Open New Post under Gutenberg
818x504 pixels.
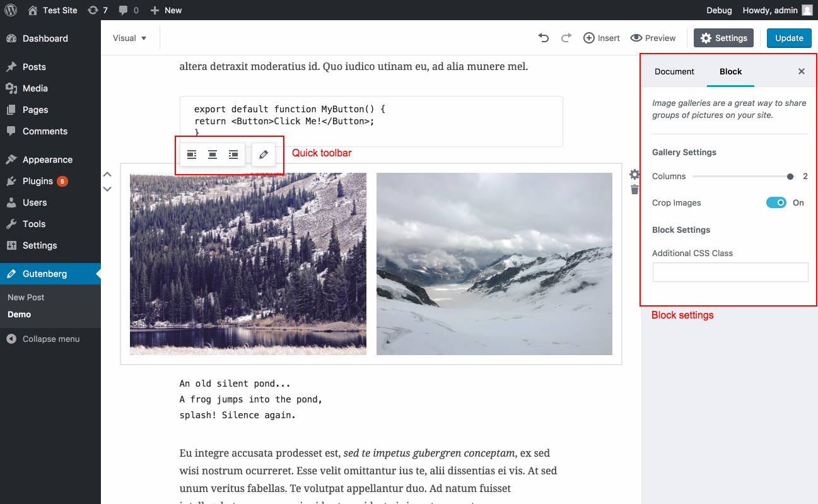click(26, 297)
